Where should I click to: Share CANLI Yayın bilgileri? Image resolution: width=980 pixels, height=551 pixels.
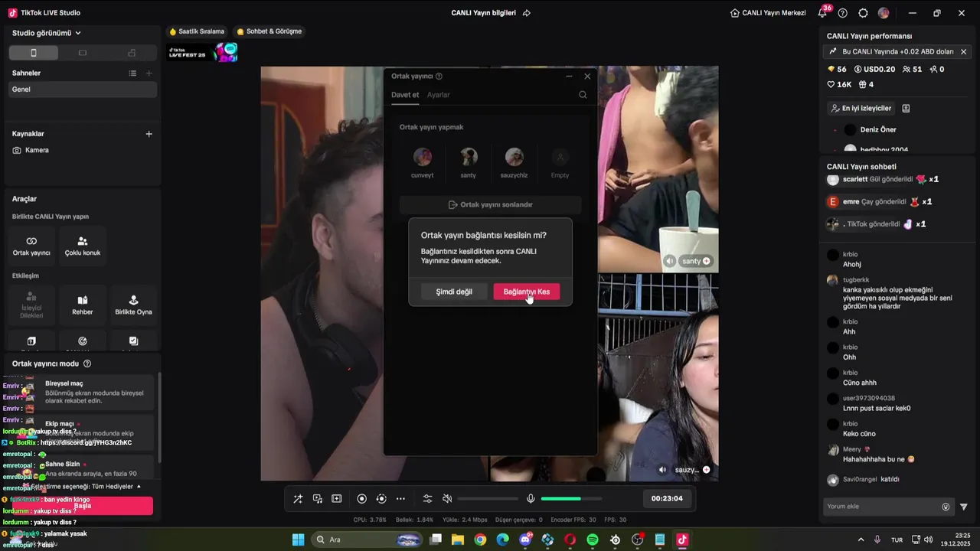pos(527,13)
